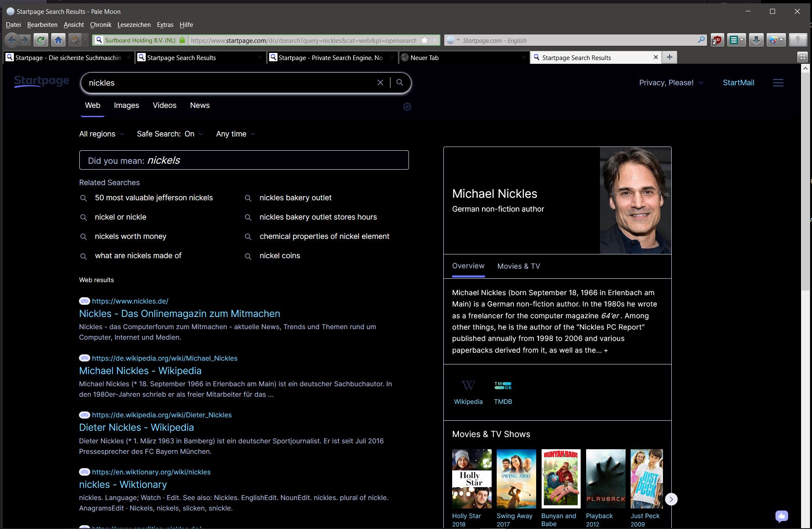Screen dimensions: 812x529
Task: Click the suggested spelling nickels
Action: point(164,160)
